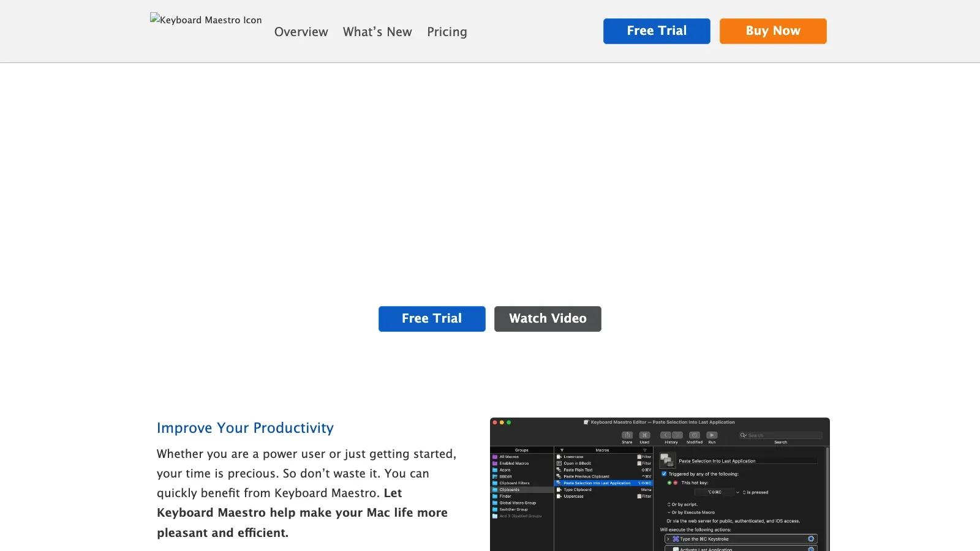
Task: Click the Filter label on the Lowercase macro row
Action: (646, 457)
